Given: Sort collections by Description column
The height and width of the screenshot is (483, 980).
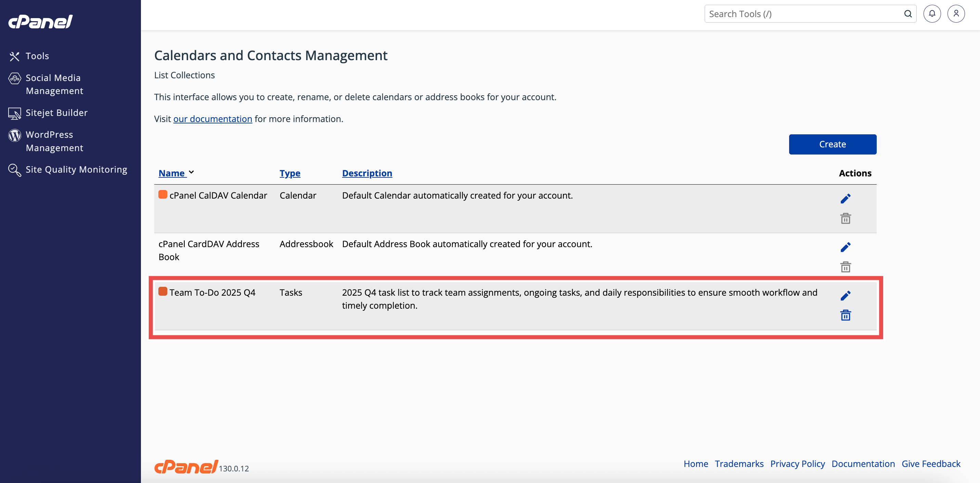Looking at the screenshot, I should tap(367, 173).
